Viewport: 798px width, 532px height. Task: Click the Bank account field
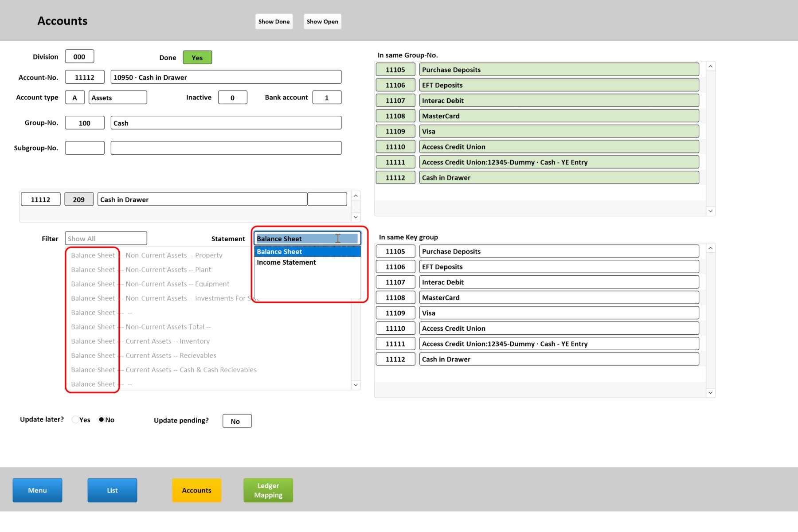click(327, 98)
